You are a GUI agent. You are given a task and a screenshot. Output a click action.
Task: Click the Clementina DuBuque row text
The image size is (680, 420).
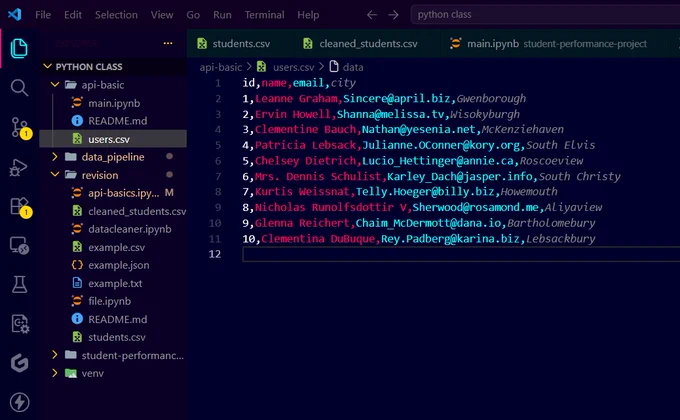click(x=418, y=239)
